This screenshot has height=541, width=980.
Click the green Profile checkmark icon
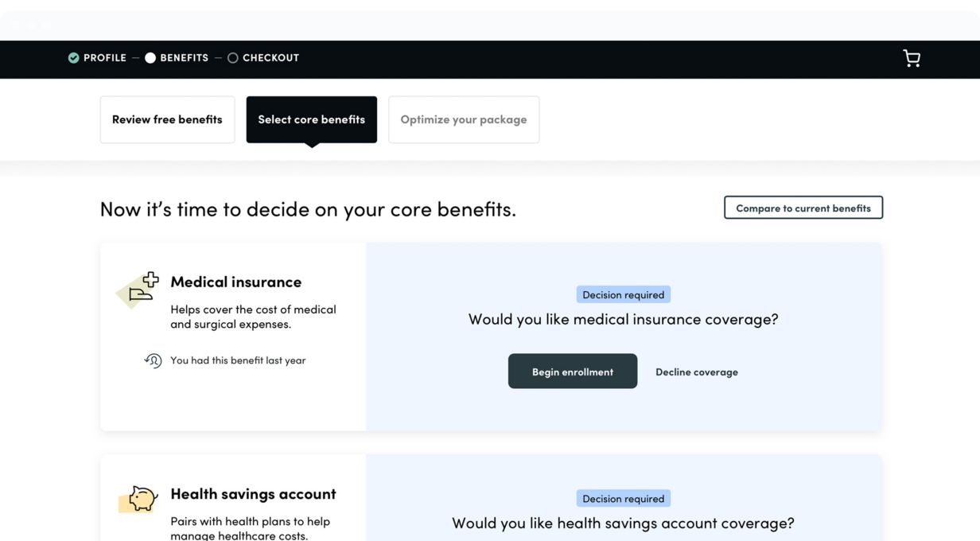coord(73,58)
